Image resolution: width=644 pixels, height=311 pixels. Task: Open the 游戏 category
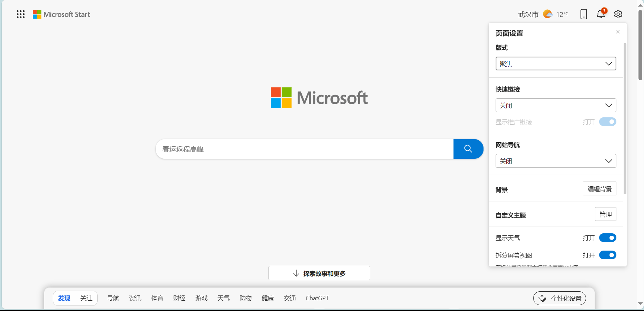(202, 298)
